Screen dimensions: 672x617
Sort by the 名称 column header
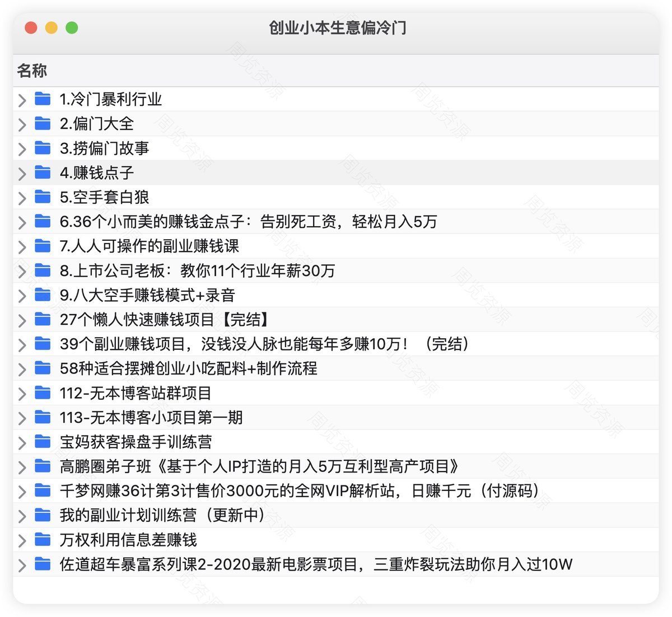[32, 71]
